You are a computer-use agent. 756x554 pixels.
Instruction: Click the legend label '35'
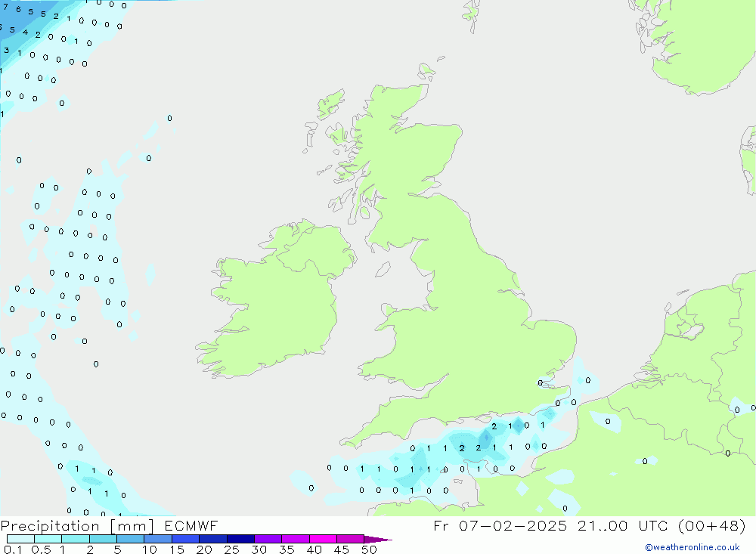287,549
